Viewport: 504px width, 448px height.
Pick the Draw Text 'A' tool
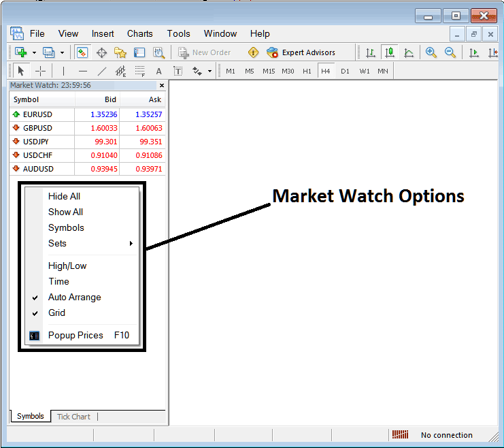pyautogui.click(x=158, y=71)
